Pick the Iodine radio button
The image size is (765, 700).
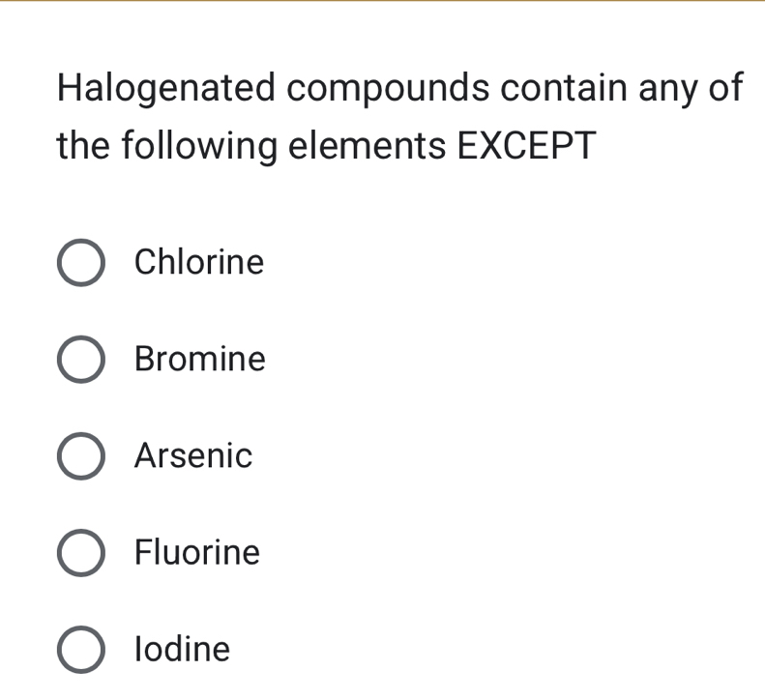click(x=81, y=650)
